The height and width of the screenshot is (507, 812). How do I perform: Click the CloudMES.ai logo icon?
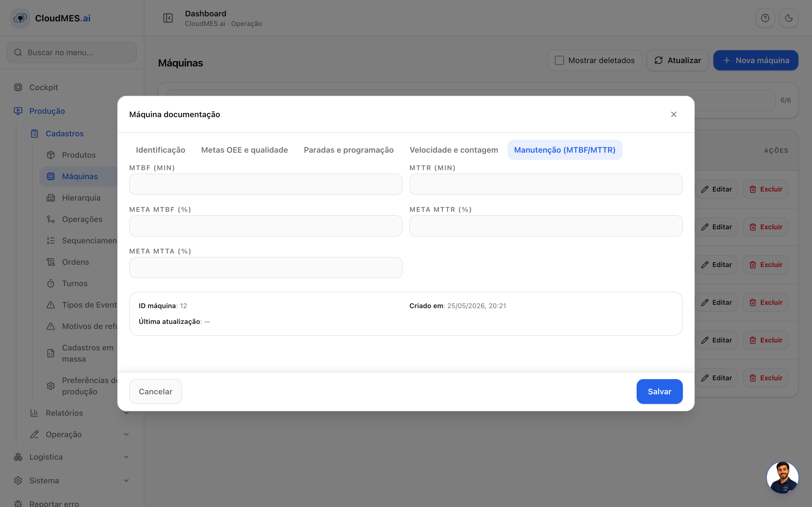pos(20,18)
